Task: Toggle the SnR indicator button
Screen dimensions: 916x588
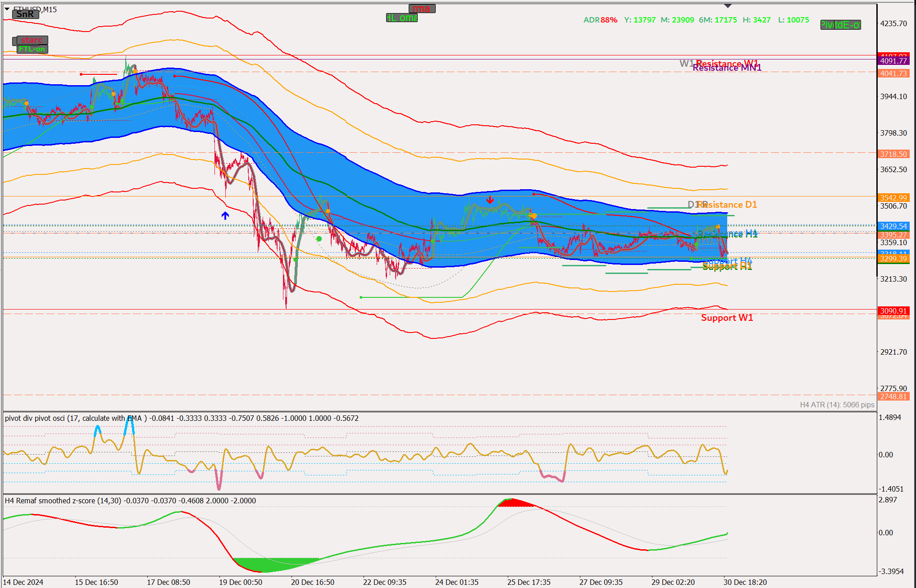Action: coord(25,14)
